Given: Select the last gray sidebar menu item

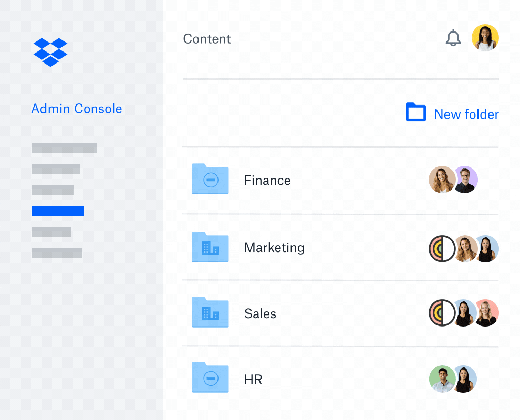Looking at the screenshot, I should coord(57,253).
